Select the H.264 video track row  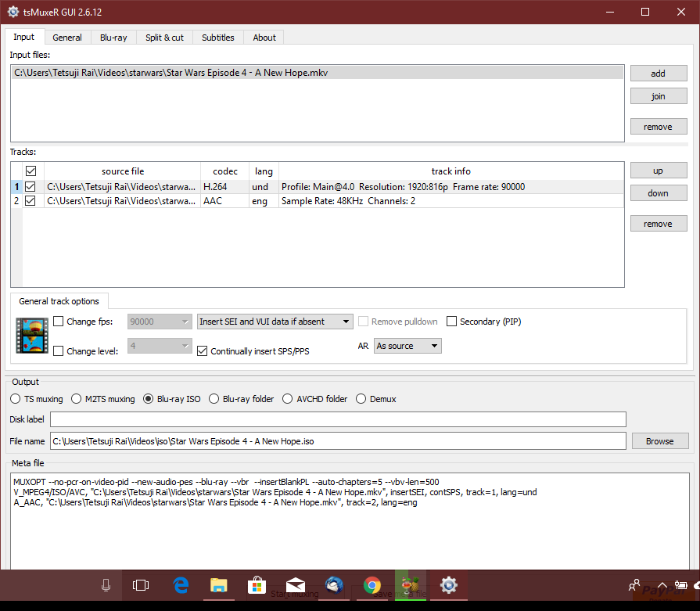coord(318,187)
